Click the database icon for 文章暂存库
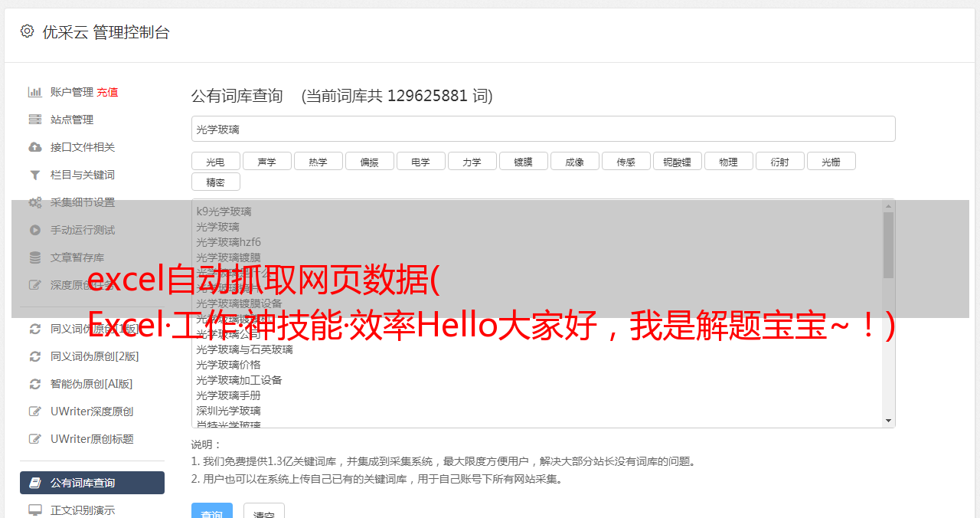Image resolution: width=980 pixels, height=518 pixels. tap(34, 257)
